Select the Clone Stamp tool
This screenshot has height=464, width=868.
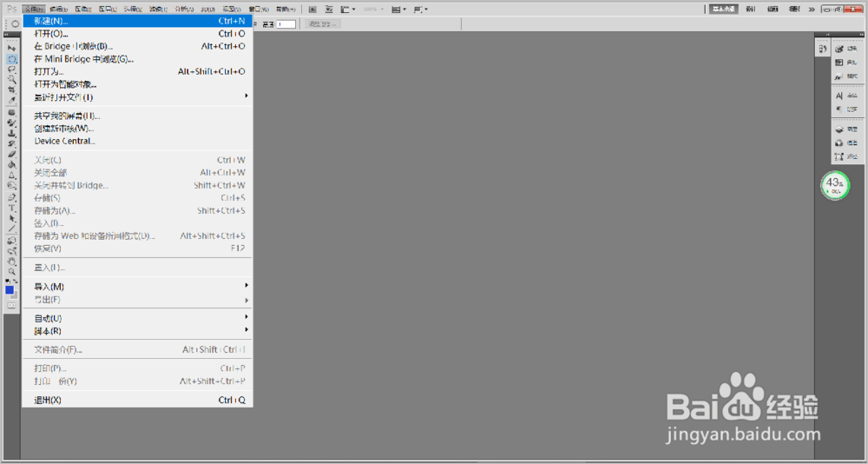pyautogui.click(x=11, y=134)
